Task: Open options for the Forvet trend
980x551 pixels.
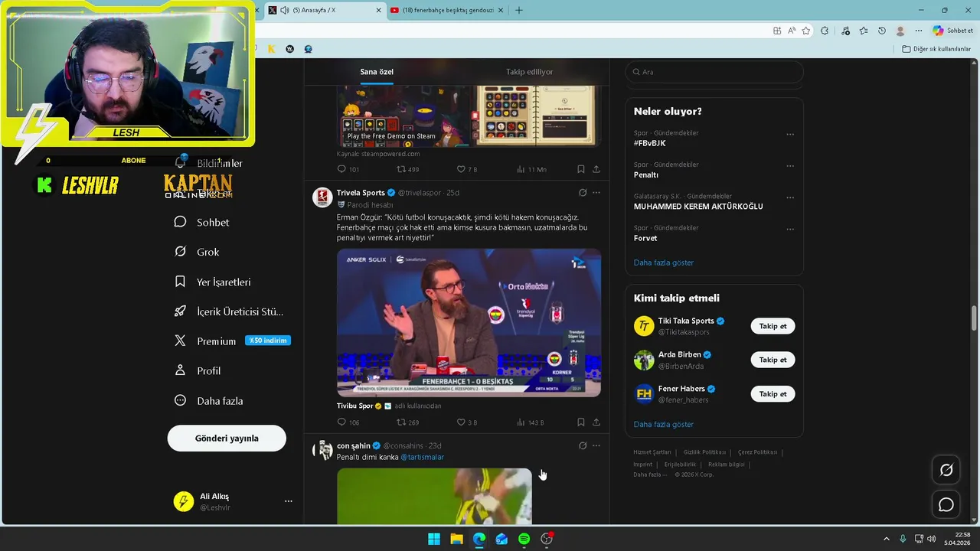Action: (x=790, y=230)
